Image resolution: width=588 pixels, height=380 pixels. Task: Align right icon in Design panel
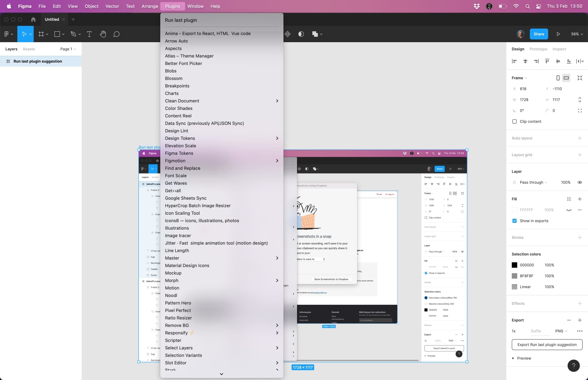click(536, 61)
